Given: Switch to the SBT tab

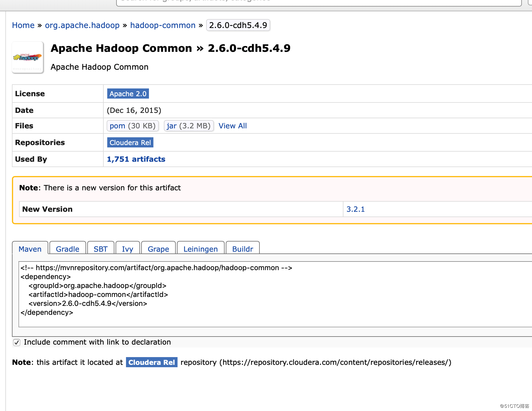Looking at the screenshot, I should point(101,249).
